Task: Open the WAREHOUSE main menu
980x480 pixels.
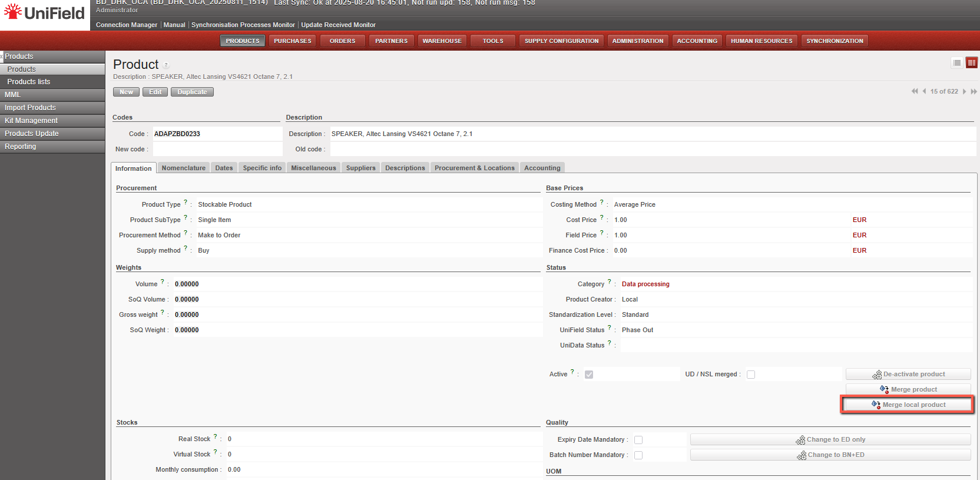Action: (x=442, y=41)
